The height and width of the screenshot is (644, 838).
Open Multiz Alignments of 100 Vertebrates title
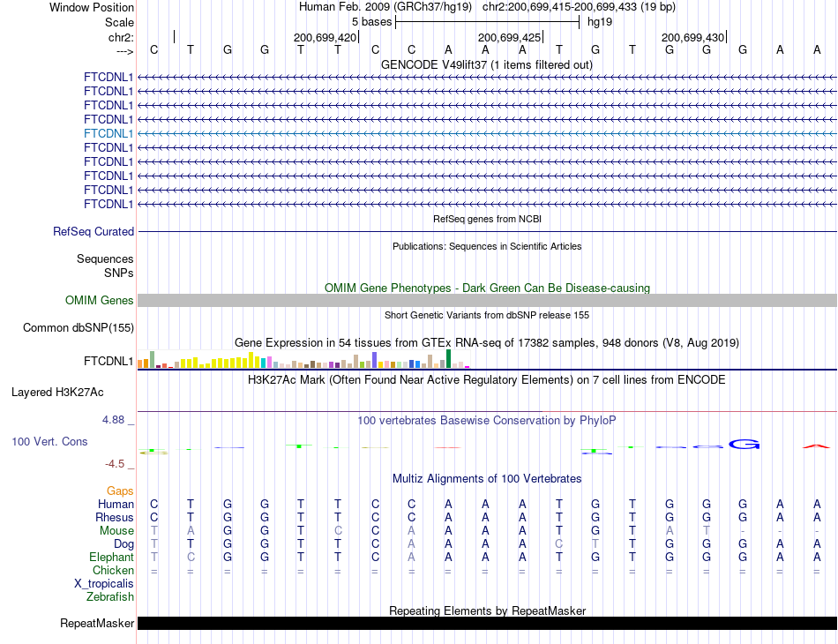(x=487, y=478)
